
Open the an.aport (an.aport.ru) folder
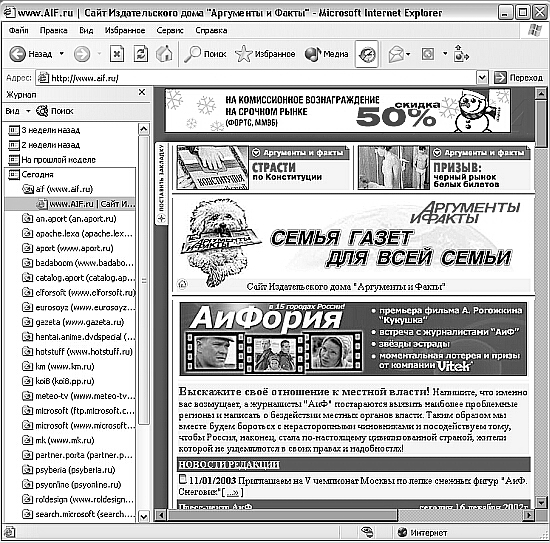69,219
